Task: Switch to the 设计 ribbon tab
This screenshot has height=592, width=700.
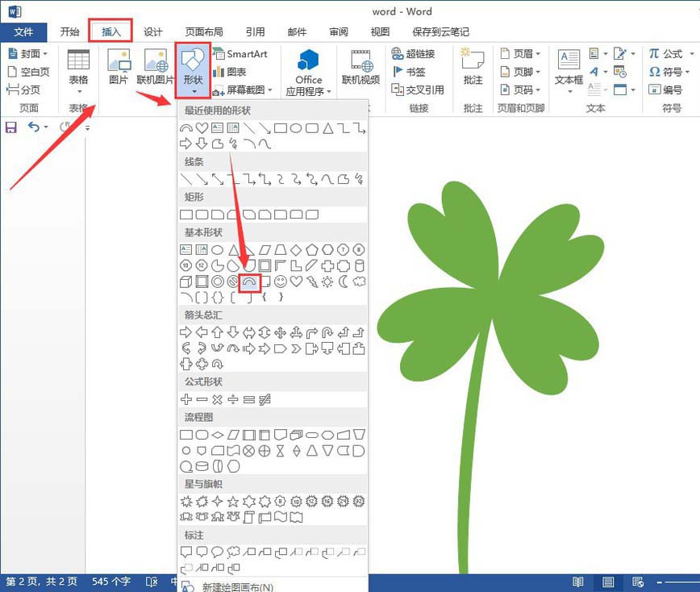Action: (152, 31)
